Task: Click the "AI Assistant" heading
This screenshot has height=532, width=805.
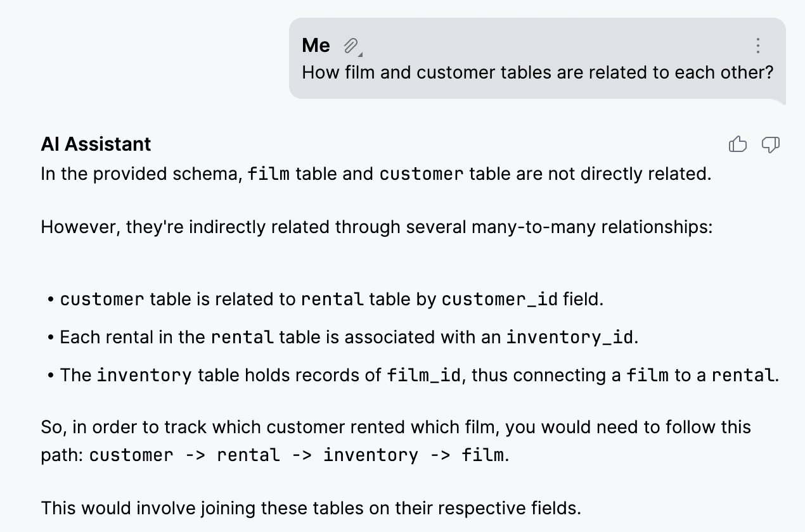Action: 96,144
